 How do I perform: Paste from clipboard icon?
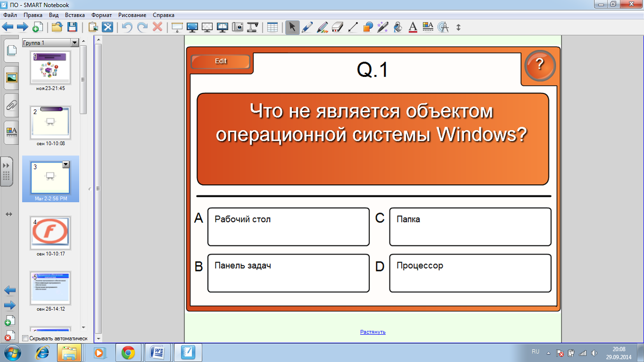tap(93, 27)
